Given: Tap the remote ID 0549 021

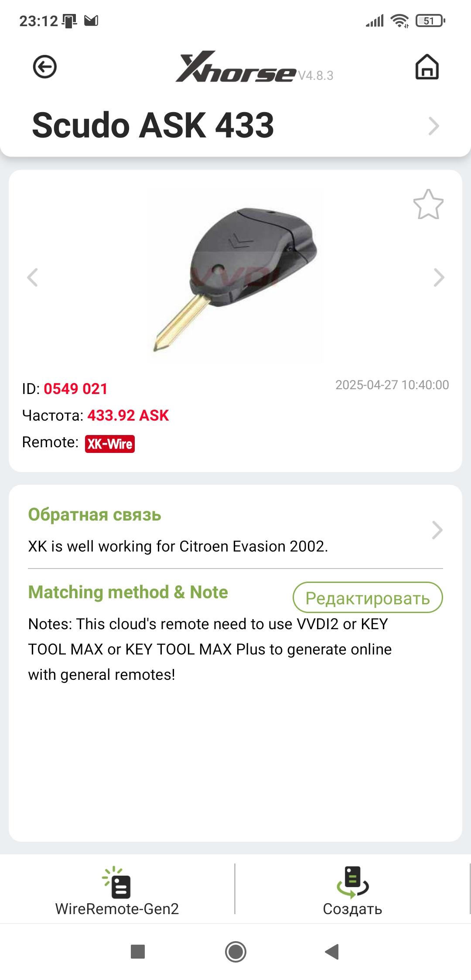Looking at the screenshot, I should 75,389.
